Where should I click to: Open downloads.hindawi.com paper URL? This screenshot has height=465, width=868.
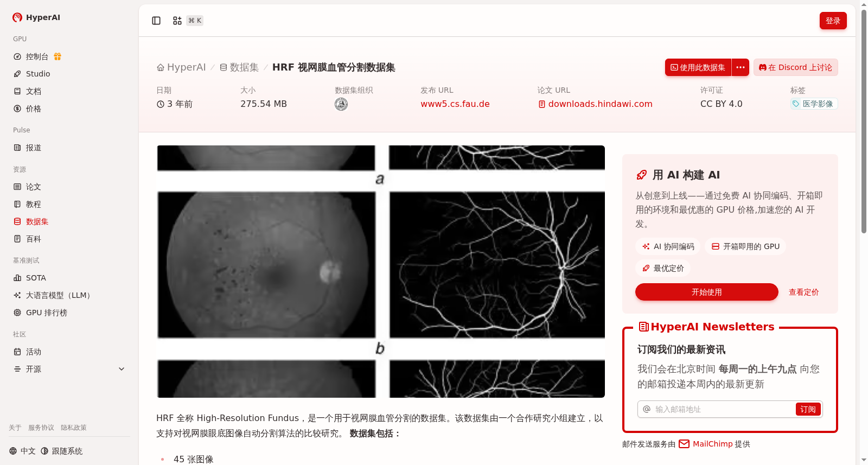595,104
